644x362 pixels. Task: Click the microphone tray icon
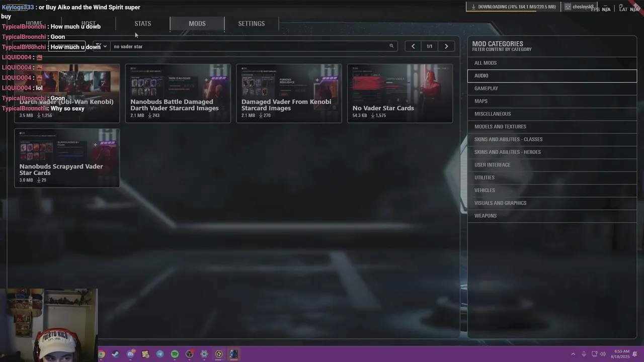click(584, 354)
